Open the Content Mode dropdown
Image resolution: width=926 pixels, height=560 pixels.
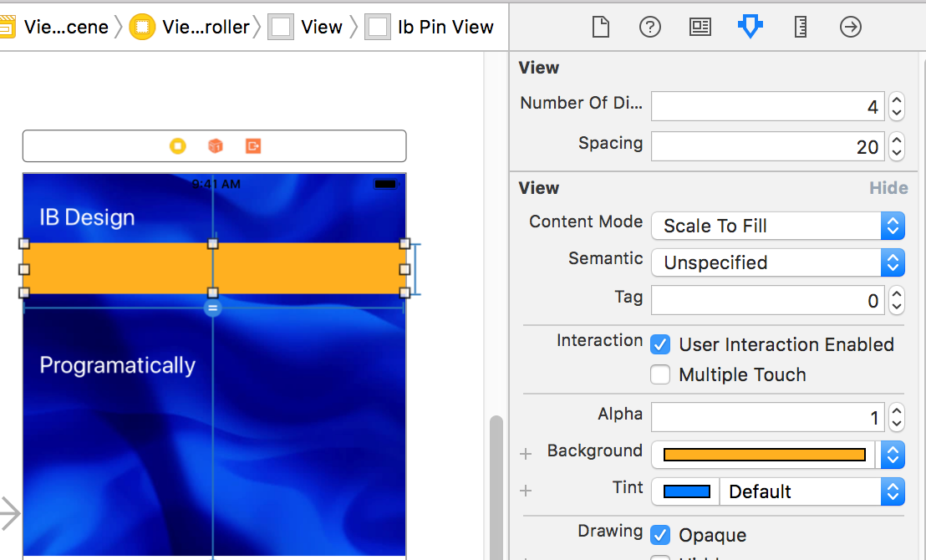tap(778, 226)
